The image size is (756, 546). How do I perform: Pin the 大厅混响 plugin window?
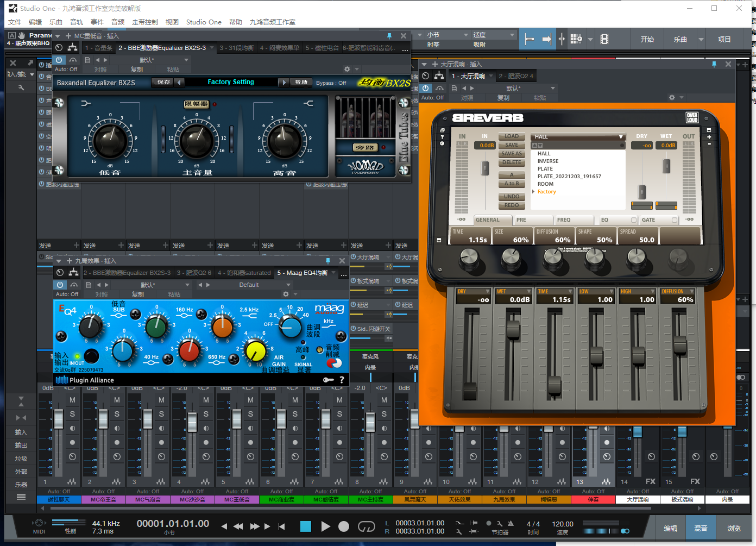coord(714,64)
